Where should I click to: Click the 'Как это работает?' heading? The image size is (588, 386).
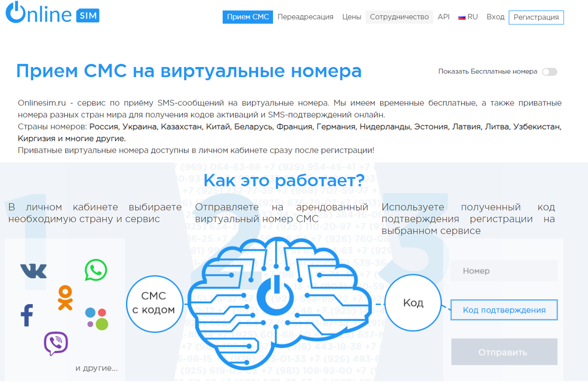click(284, 180)
